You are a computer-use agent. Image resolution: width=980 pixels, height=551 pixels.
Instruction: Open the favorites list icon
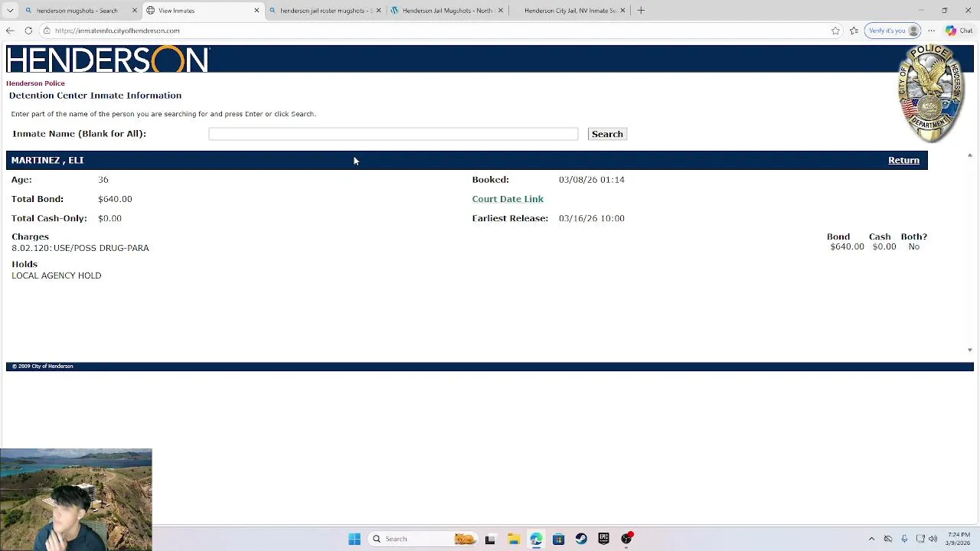pyautogui.click(x=854, y=31)
